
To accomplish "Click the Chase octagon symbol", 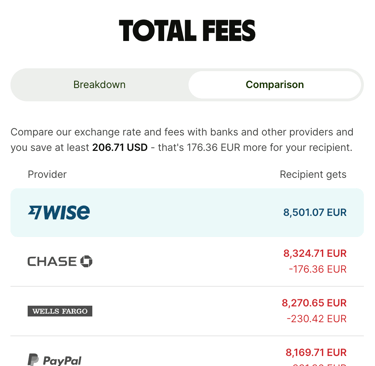I will [x=86, y=261].
